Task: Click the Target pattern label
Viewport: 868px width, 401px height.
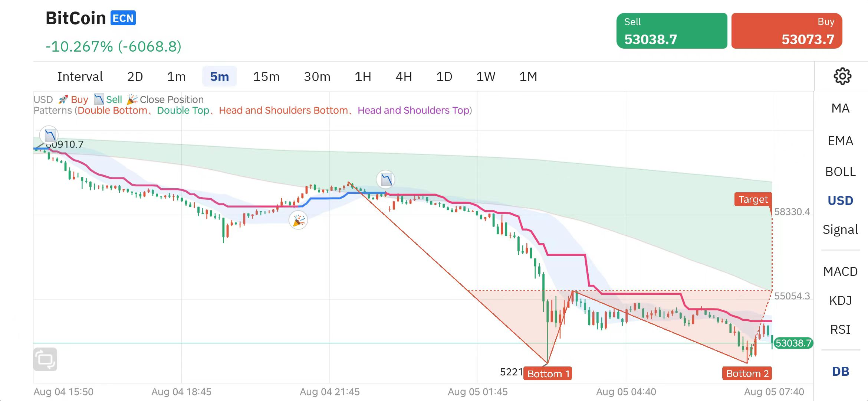Action: click(753, 199)
